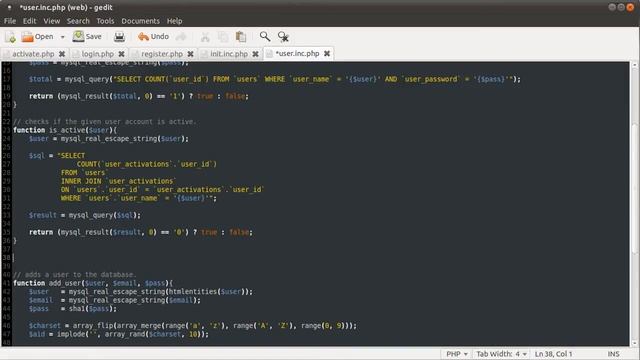Open Find with magnifier icon

point(265,37)
